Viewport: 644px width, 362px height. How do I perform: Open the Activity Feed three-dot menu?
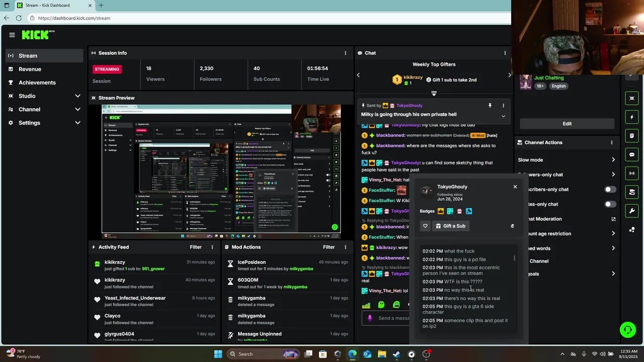point(212,247)
